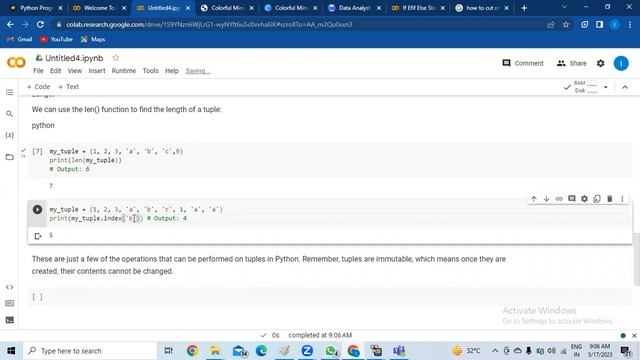Open the YouTube bookmark
The image size is (640, 360).
pos(56,39)
